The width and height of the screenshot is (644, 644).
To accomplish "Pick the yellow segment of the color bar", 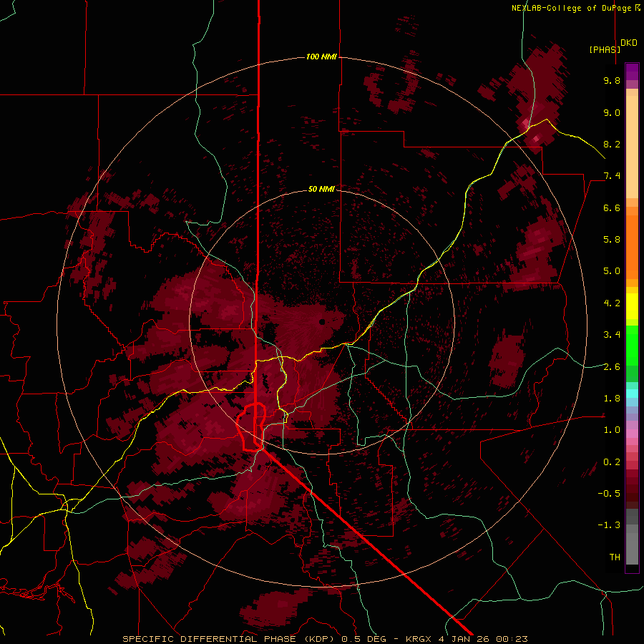I will [632, 306].
